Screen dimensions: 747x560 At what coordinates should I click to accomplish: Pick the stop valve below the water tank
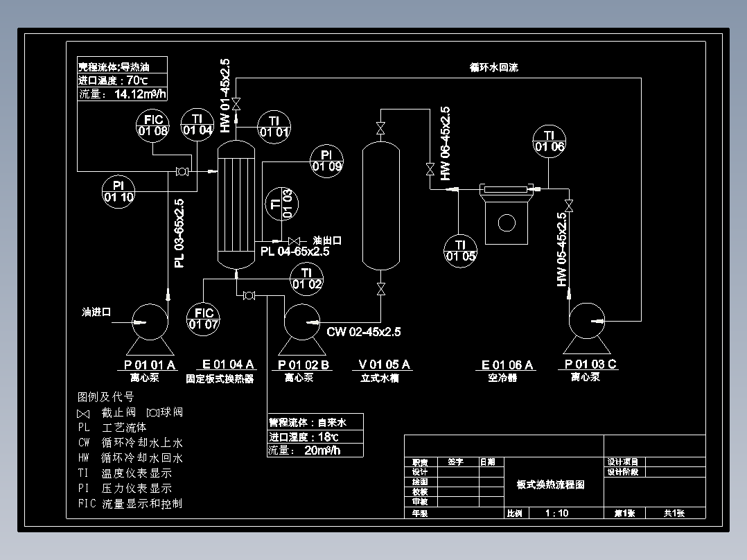pos(380,288)
